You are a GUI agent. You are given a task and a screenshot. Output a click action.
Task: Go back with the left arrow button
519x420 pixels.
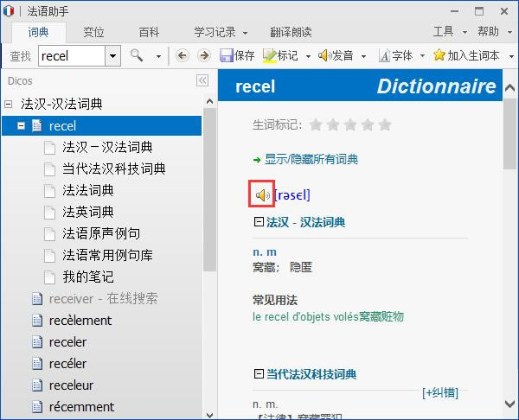182,55
